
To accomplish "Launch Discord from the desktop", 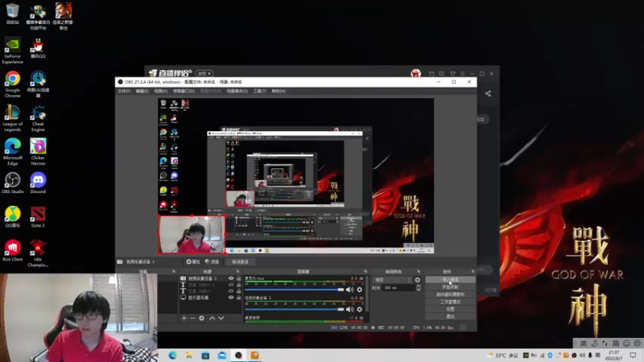I will click(38, 183).
